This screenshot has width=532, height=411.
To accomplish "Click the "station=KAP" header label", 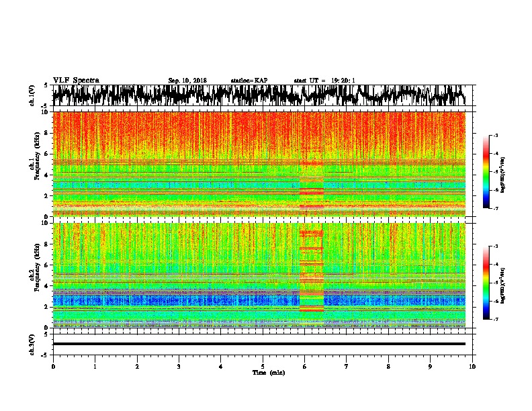I will (249, 81).
